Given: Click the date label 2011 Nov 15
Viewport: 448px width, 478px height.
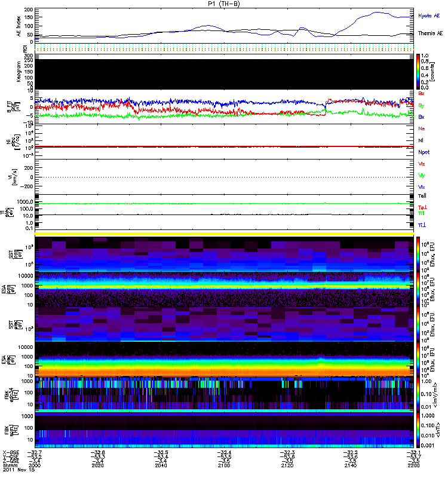Looking at the screenshot, I should (x=19, y=470).
